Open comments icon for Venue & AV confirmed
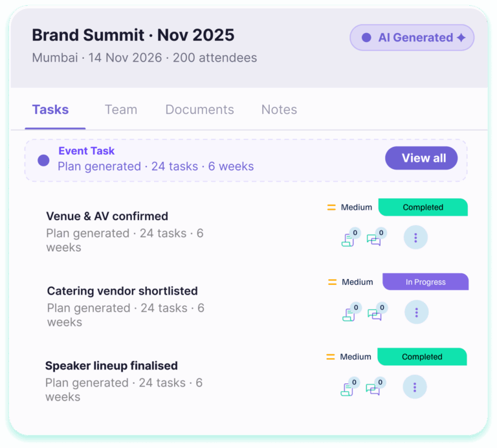 click(x=374, y=240)
